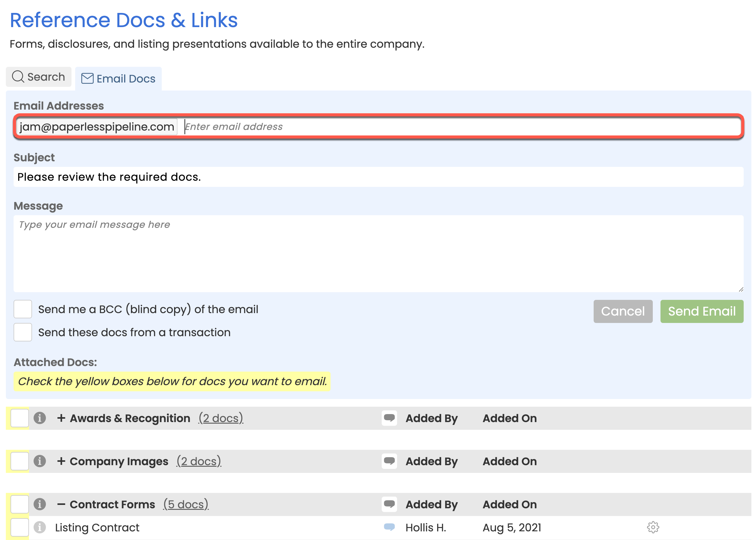Click the info icon beside Awards & Recognition
Viewport: 756px width, 540px height.
tap(40, 418)
